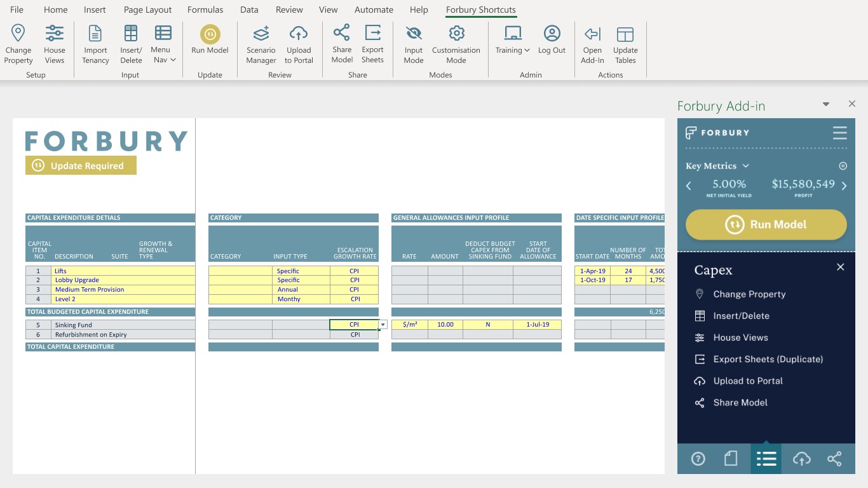The width and height of the screenshot is (868, 488).
Task: Show next key metric
Action: 844,186
